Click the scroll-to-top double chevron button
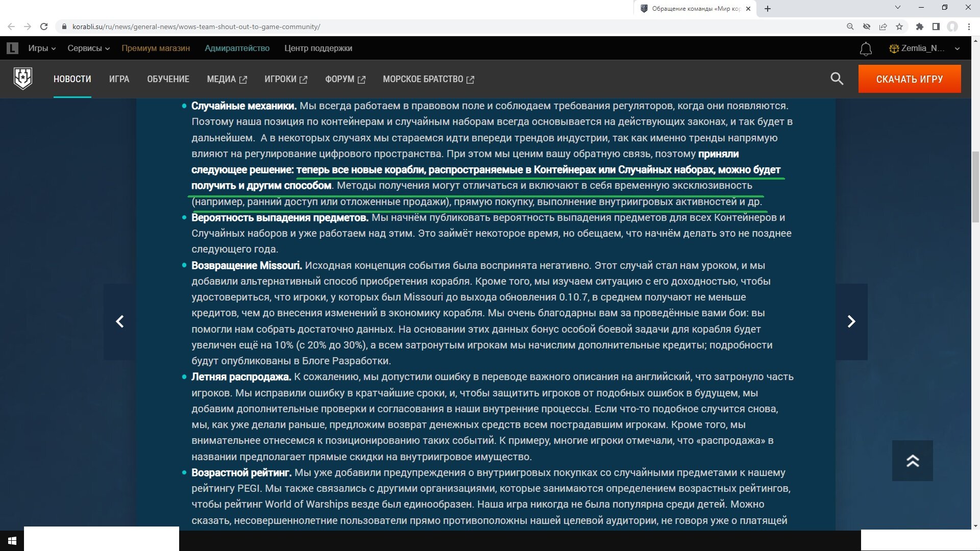 coord(912,461)
